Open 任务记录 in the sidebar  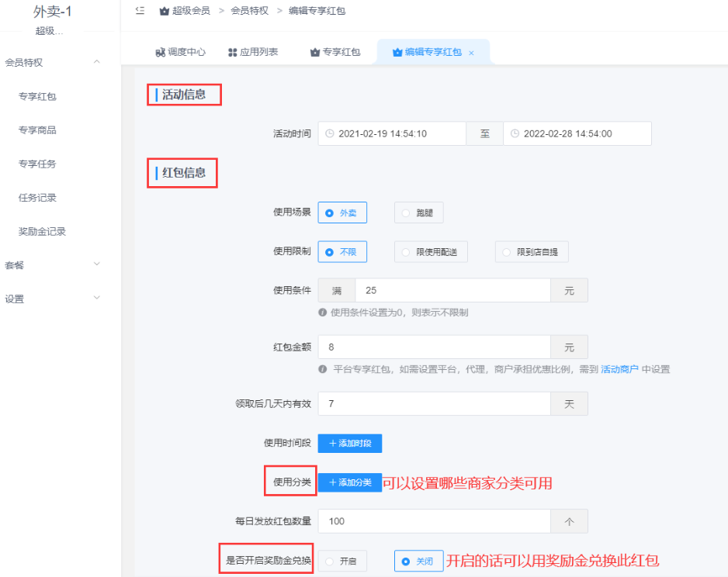click(x=37, y=198)
